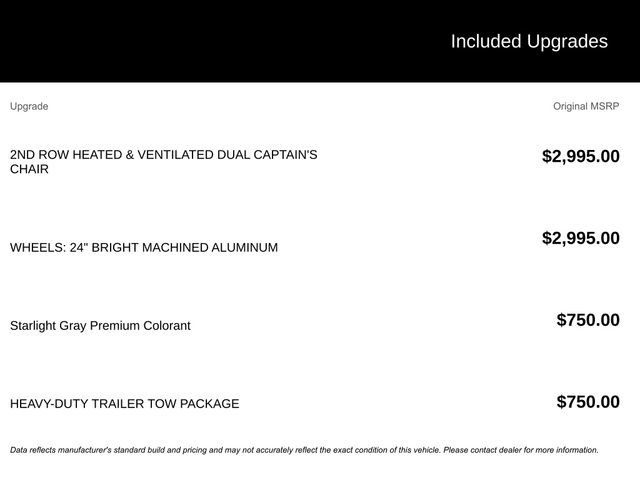Click the words Premium Colorant
The image size is (640, 480).
click(140, 325)
